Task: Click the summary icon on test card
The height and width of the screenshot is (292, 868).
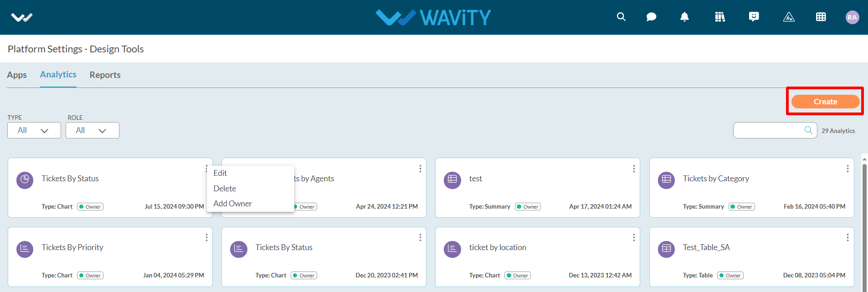Action: click(452, 180)
